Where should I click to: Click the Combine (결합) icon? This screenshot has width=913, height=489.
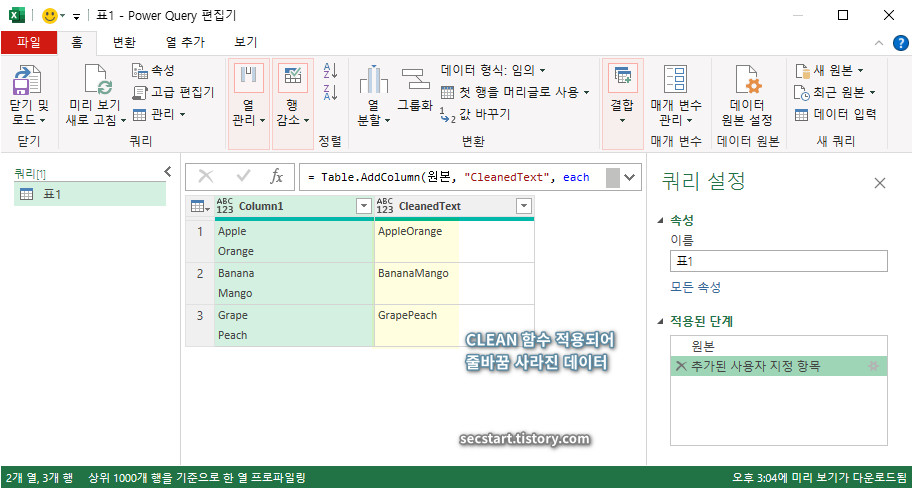(x=622, y=76)
